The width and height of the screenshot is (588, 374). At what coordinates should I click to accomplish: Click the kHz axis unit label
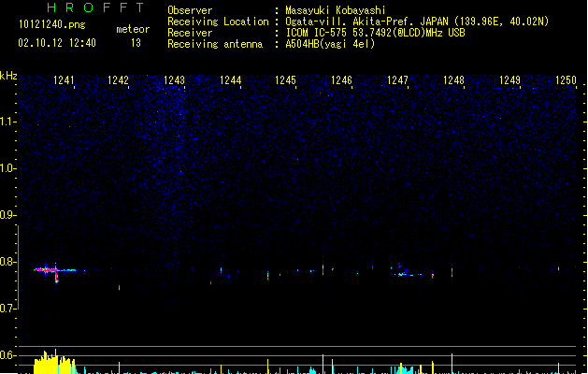8,76
